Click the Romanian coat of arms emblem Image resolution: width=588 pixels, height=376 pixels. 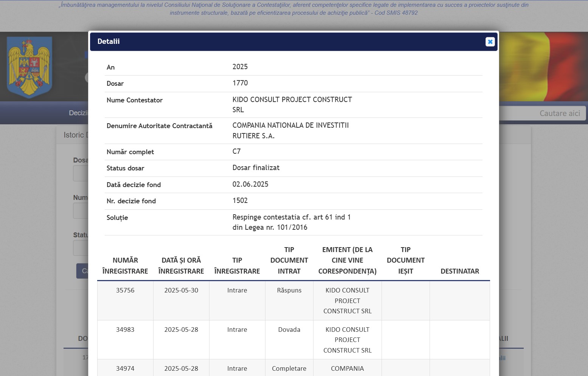(x=29, y=67)
